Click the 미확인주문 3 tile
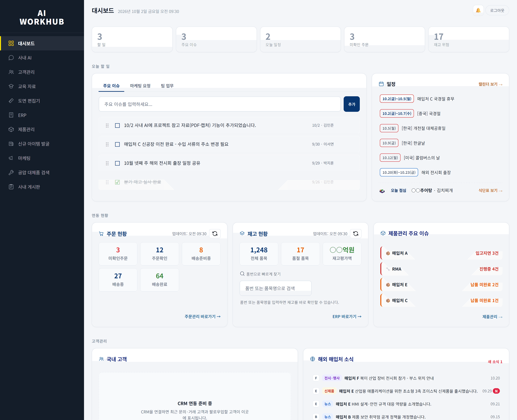 118,254
